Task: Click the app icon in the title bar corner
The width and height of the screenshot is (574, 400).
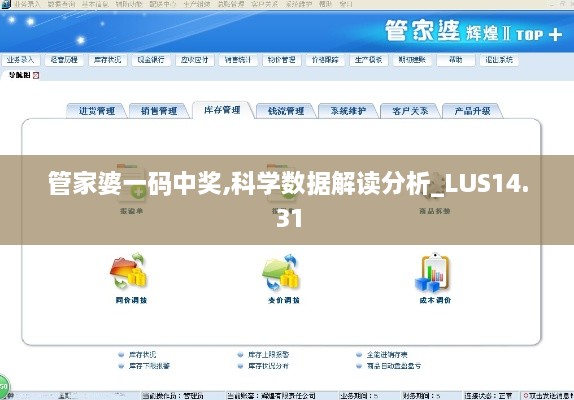Action: [6, 4]
